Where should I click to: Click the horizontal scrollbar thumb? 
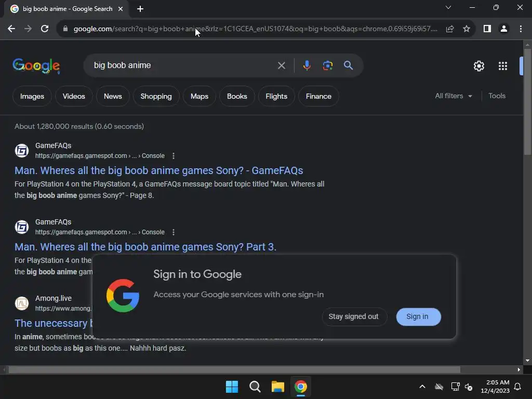[x=234, y=369]
